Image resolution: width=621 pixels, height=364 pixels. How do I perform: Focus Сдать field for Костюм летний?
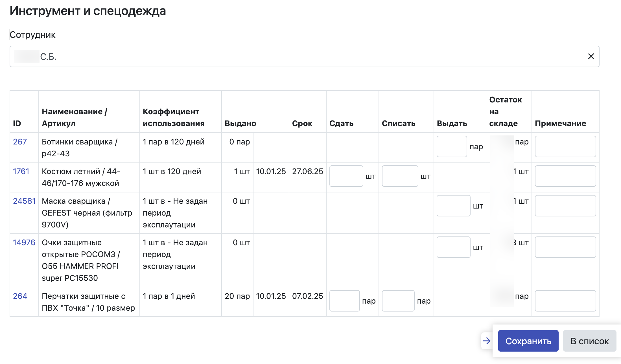tap(346, 176)
